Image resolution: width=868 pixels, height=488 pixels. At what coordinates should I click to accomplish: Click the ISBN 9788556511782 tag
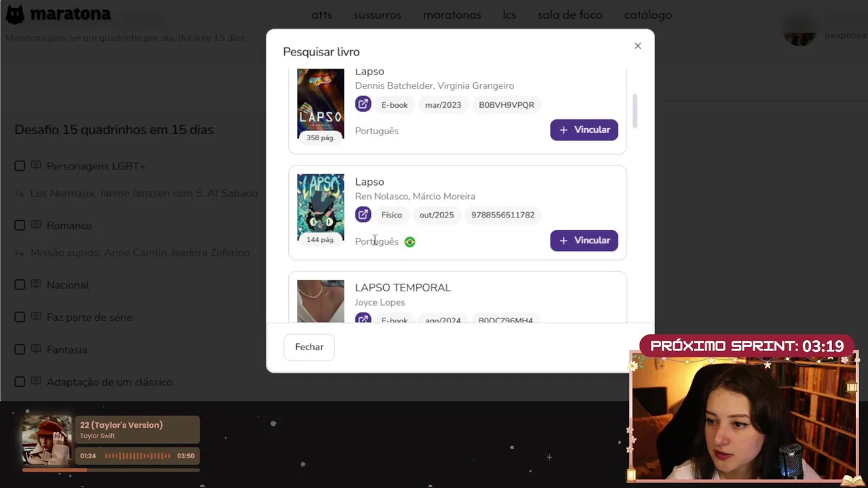(502, 215)
